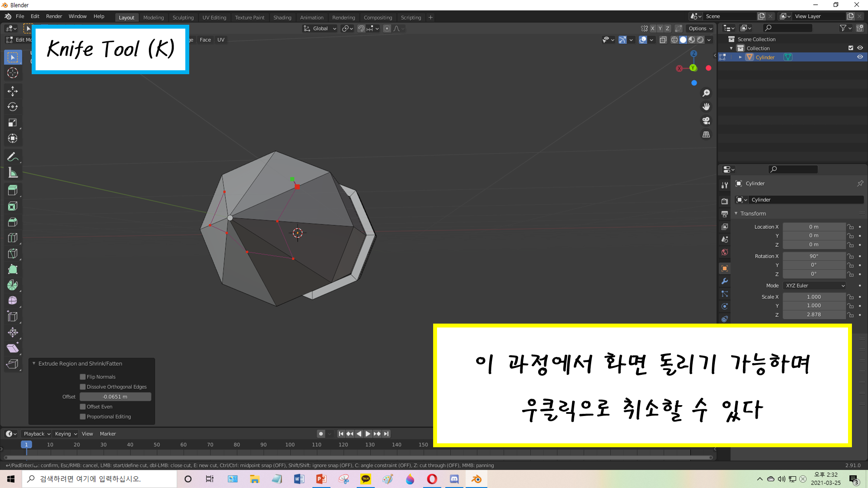The width and height of the screenshot is (868, 488).
Task: Click the camera view icon
Action: tap(706, 121)
